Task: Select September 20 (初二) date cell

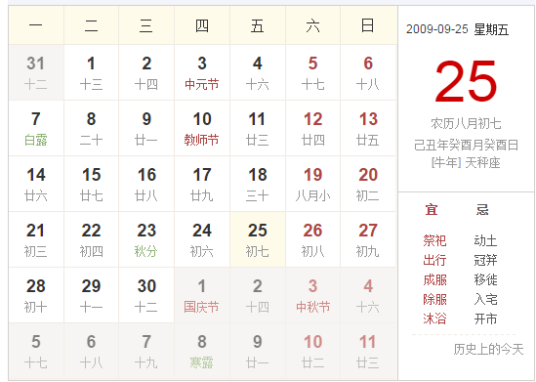Action: tap(368, 184)
